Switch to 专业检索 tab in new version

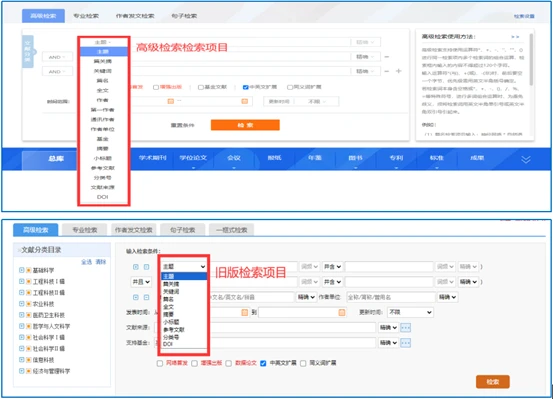[86, 16]
